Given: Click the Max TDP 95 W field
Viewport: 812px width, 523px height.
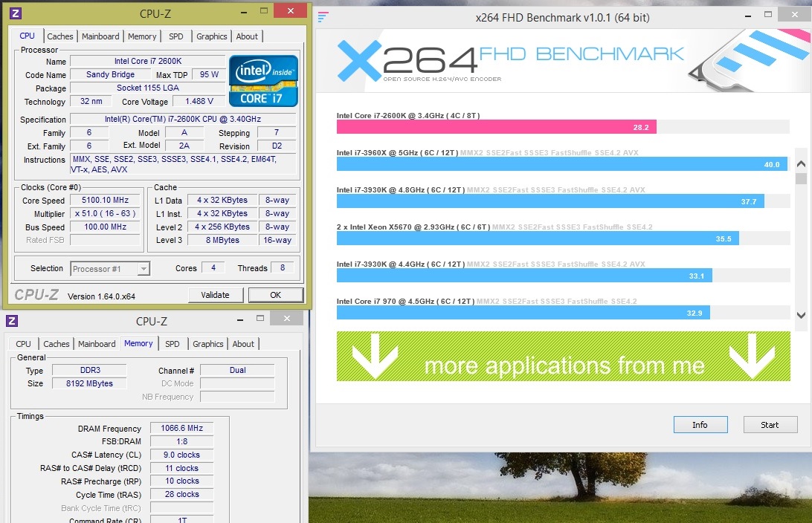Looking at the screenshot, I should point(209,74).
